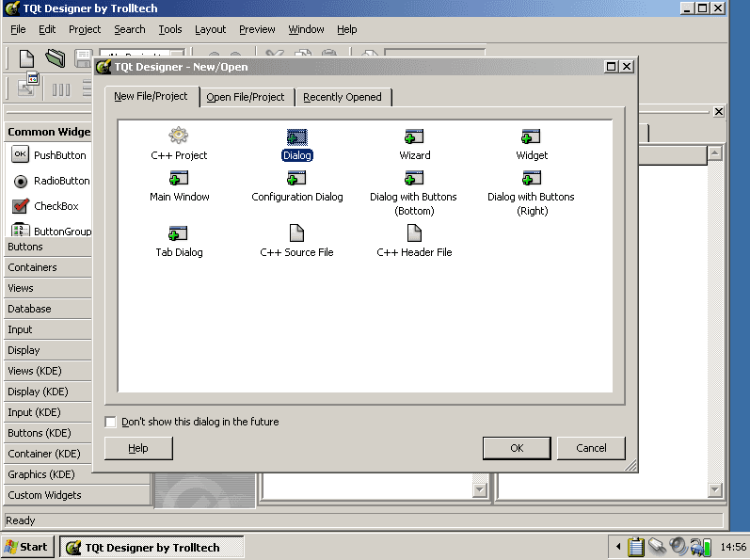Screen dimensions: 750x560
Task: Open the Layout menu
Action: [210, 30]
